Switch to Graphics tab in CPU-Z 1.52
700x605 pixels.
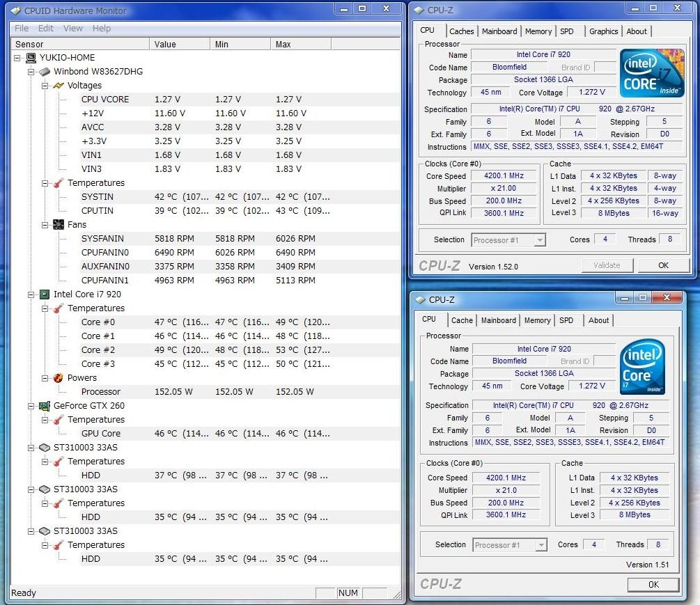[x=603, y=31]
